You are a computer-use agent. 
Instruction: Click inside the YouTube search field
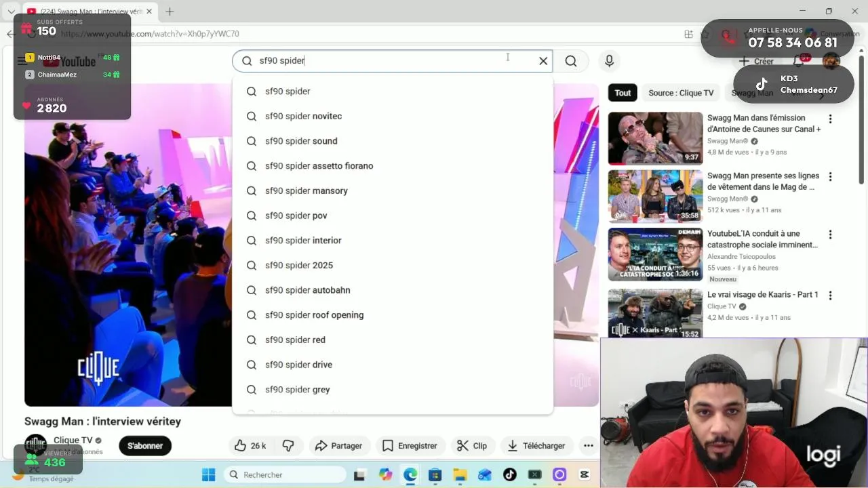click(x=392, y=61)
